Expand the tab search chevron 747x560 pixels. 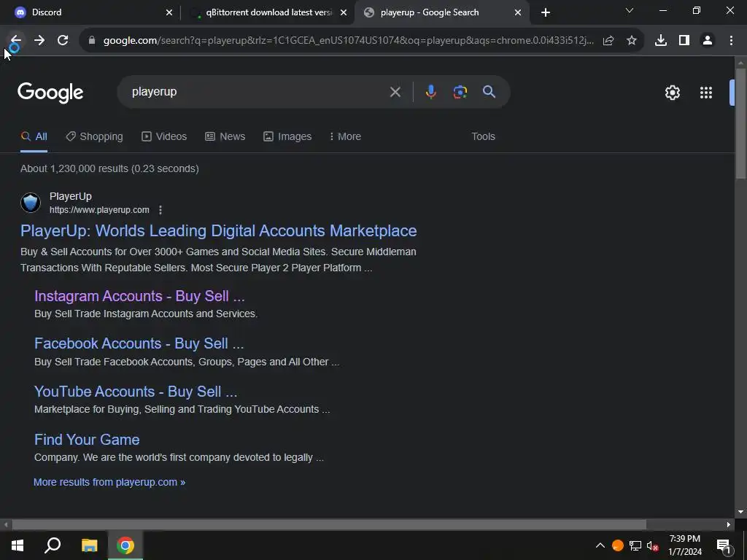point(630,10)
